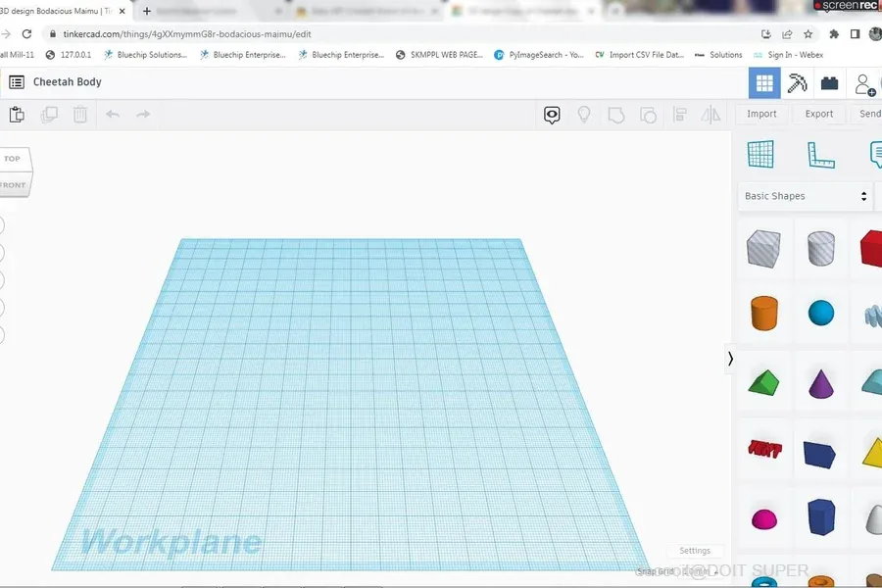Click the TOP face of view cube
Viewport: 882px width, 588px height.
point(13,159)
